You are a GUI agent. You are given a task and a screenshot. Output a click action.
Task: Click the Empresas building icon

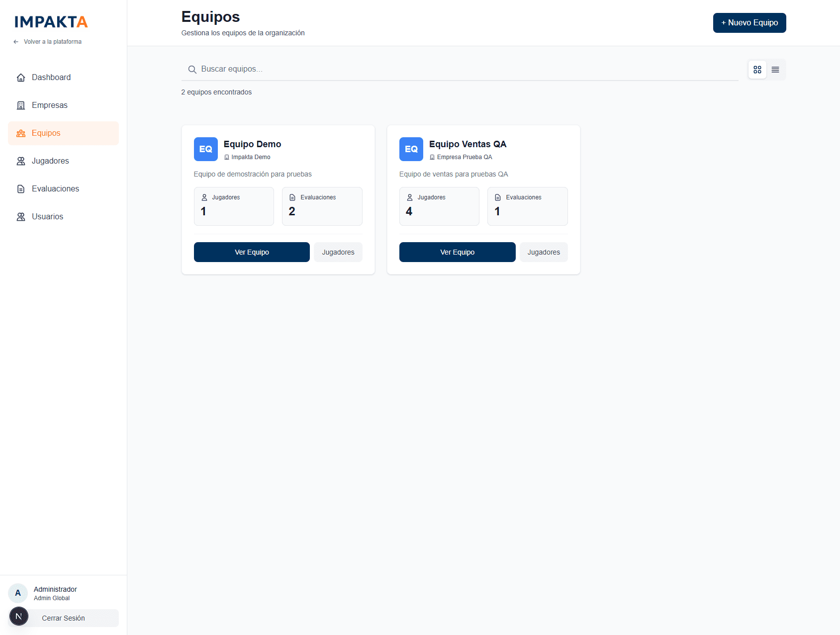pyautogui.click(x=21, y=105)
